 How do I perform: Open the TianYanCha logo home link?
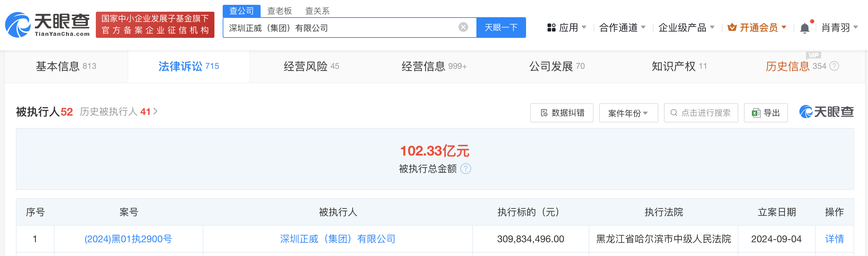(x=47, y=25)
